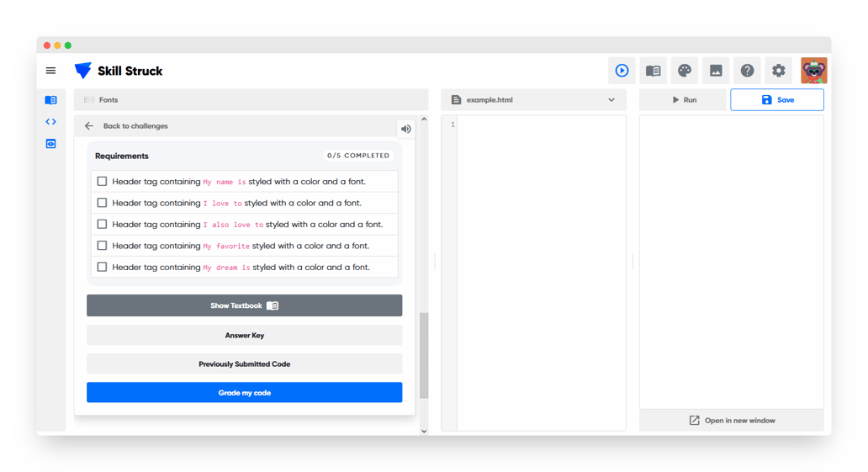
Task: Open user avatar profile menu
Action: coord(813,71)
